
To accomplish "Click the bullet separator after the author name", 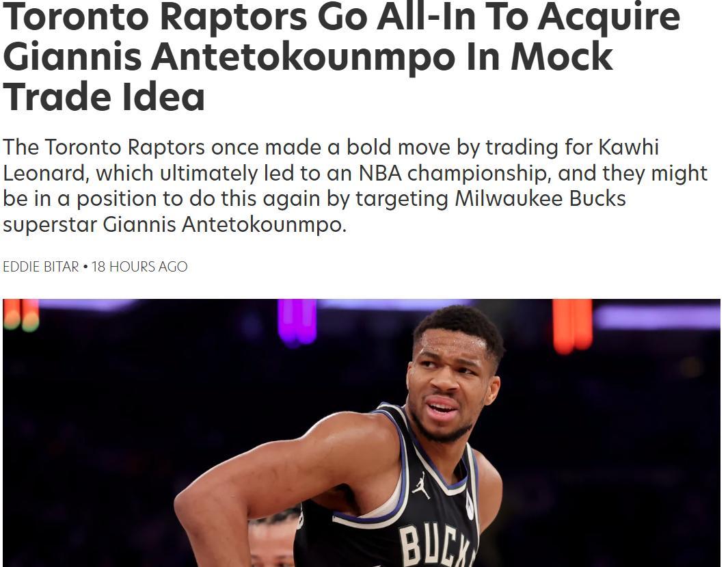I will (x=85, y=267).
